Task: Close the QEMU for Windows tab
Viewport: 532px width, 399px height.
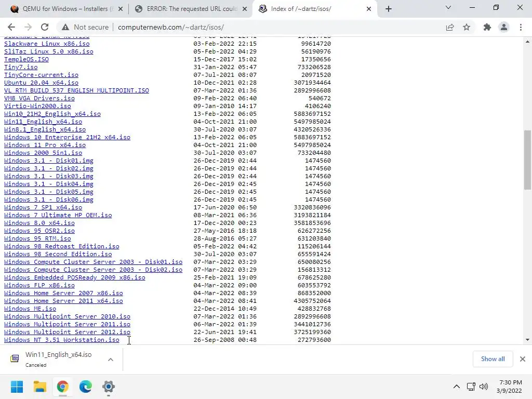Action: (x=121, y=9)
